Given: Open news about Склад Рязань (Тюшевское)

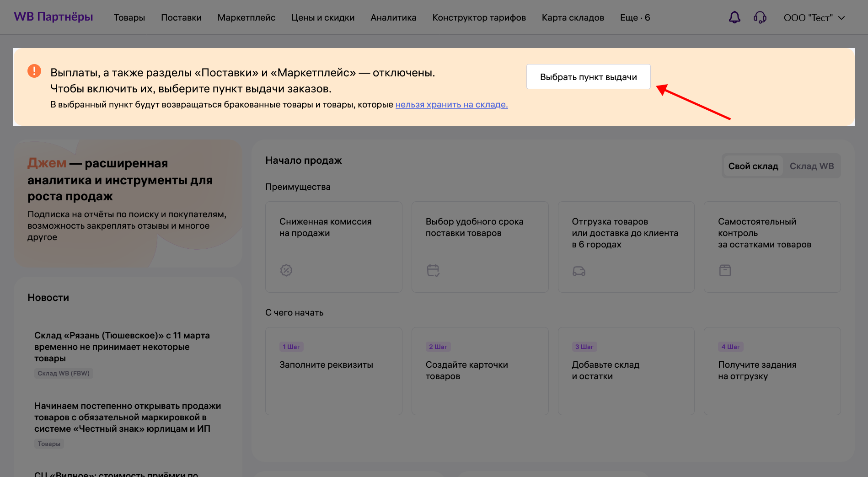Looking at the screenshot, I should click(x=122, y=347).
